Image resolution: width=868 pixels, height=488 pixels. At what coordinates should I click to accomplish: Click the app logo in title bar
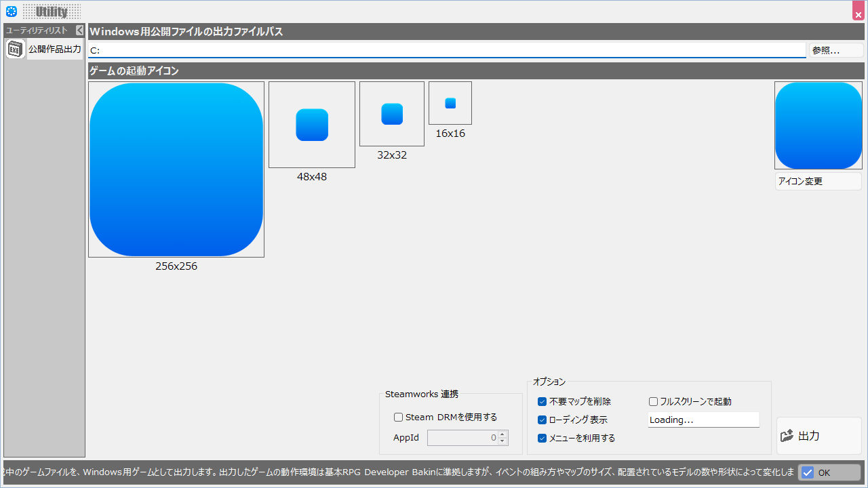(x=11, y=11)
